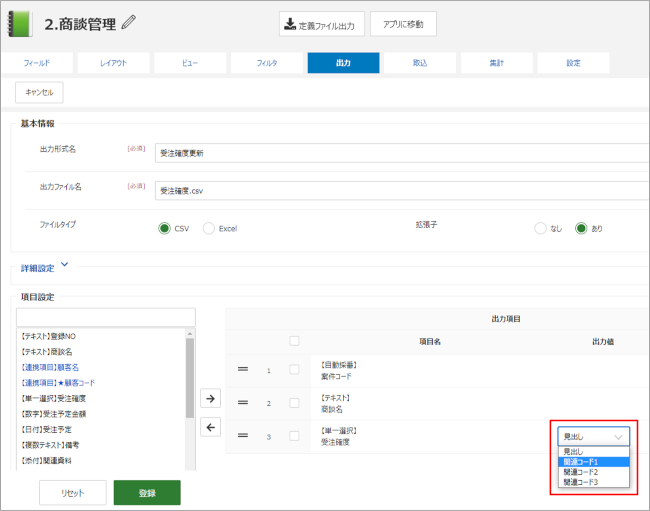The image size is (650, 511).
Task: Switch to the 集計 tab
Action: (x=497, y=63)
